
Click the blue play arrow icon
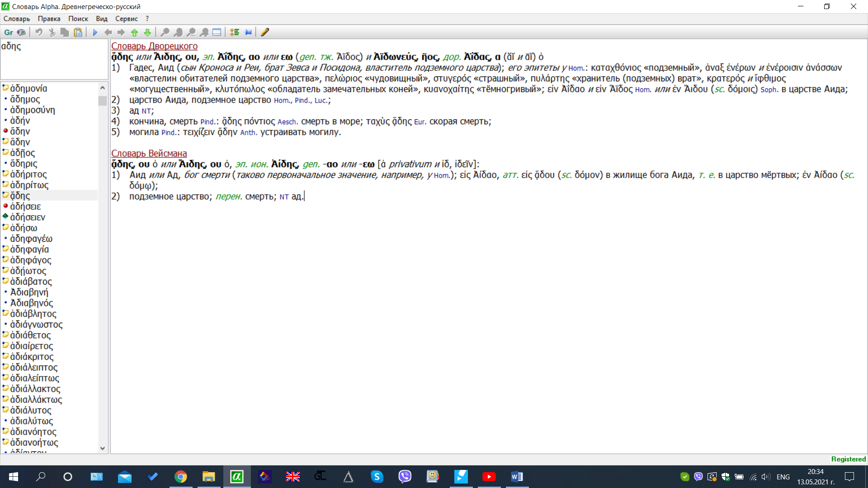click(95, 32)
